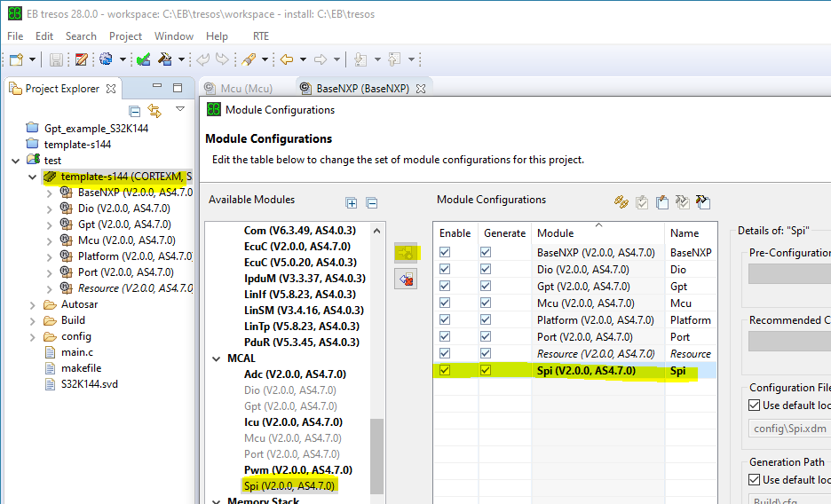This screenshot has width=831, height=504.
Task: Click the new project toolbar icon
Action: pyautogui.click(x=16, y=59)
